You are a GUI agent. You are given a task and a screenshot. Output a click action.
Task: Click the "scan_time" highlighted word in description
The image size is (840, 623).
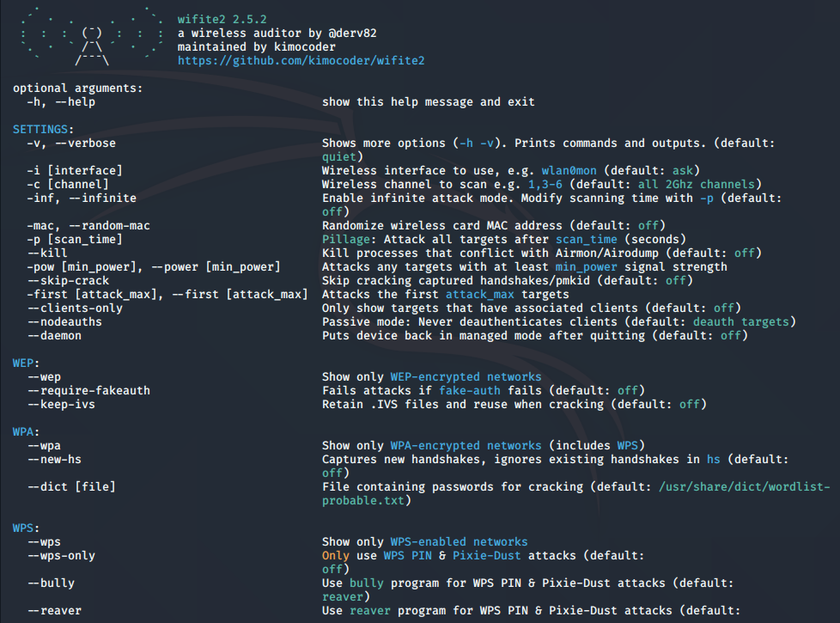(586, 240)
